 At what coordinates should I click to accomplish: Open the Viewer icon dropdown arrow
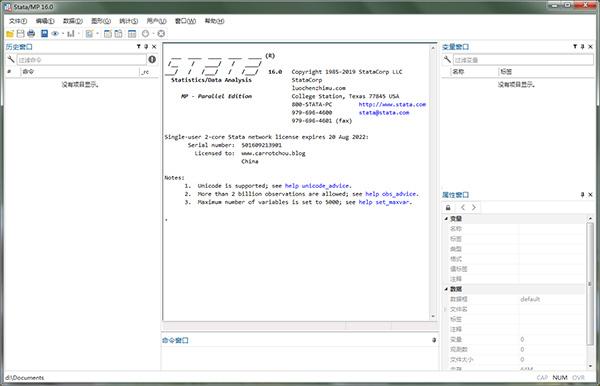coord(62,34)
